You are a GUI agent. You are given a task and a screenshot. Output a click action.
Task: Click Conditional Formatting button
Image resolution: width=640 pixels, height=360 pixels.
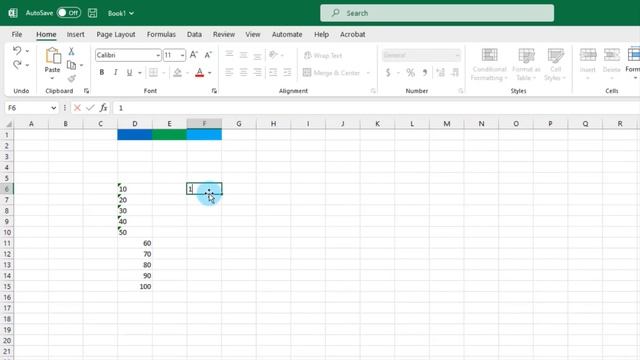click(x=489, y=64)
